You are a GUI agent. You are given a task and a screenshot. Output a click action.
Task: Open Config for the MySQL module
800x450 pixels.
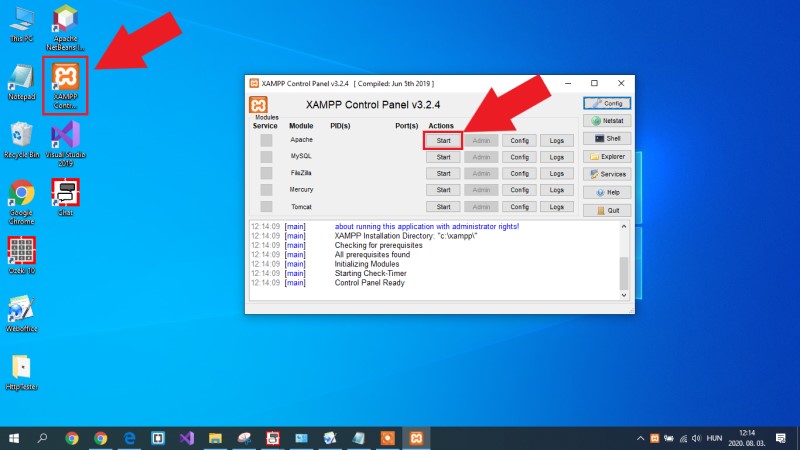point(519,157)
